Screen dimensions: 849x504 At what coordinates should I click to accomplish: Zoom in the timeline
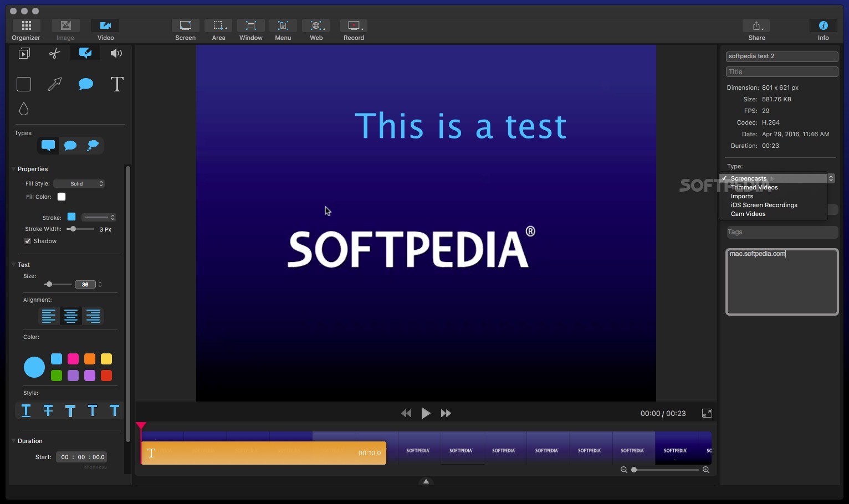[706, 470]
